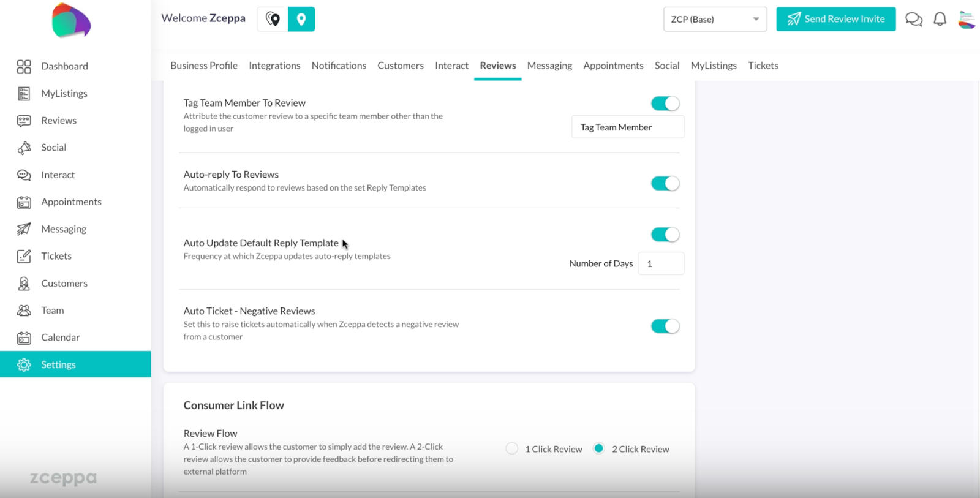
Task: Click the Appointments calendar icon in sidebar
Action: 24,202
